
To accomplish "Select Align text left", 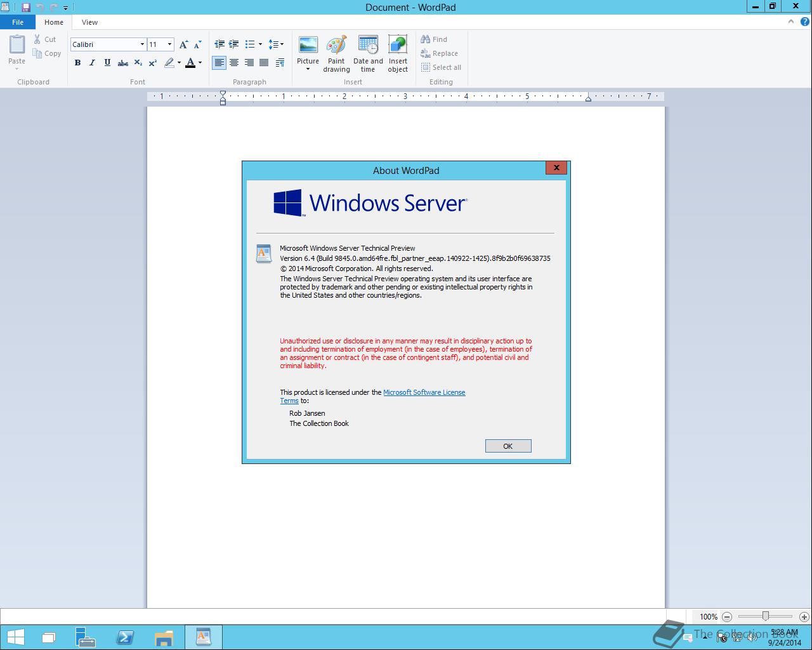I will (x=219, y=63).
